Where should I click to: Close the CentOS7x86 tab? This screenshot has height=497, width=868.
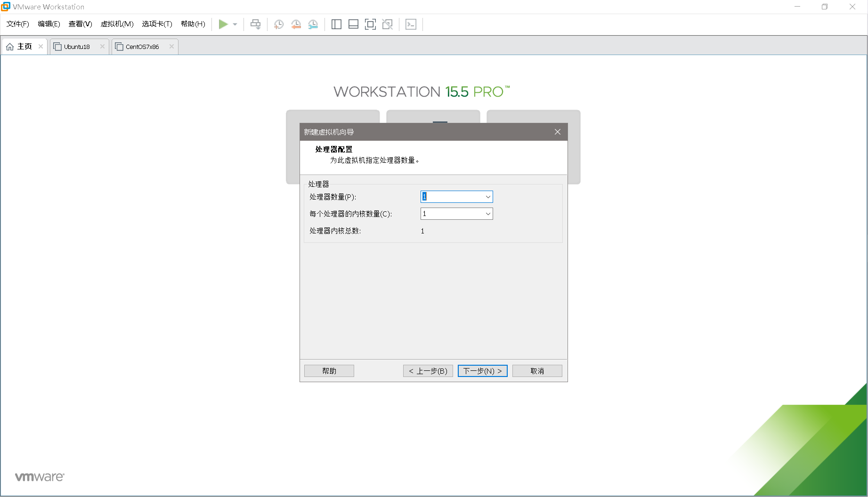pyautogui.click(x=171, y=46)
